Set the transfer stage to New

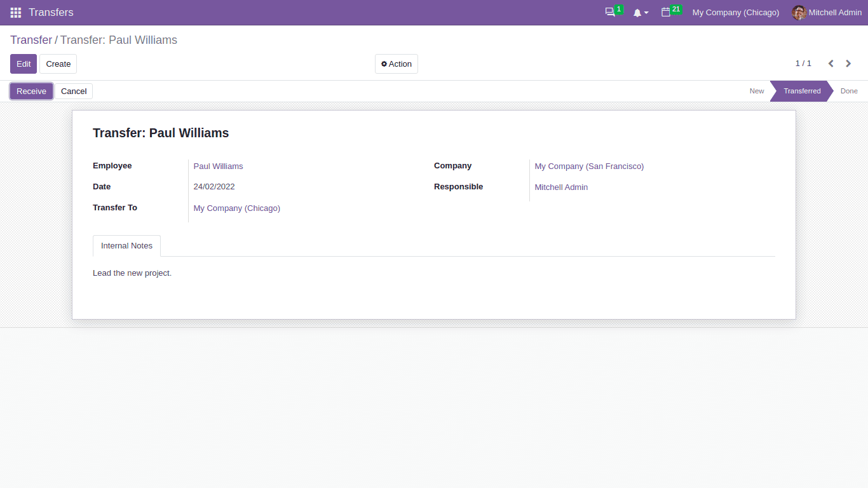[x=756, y=91]
